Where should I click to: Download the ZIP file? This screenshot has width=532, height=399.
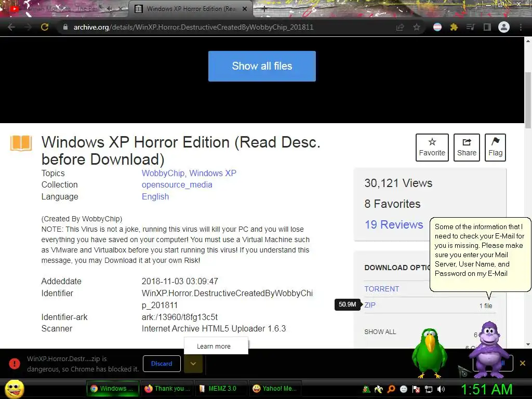[x=370, y=304]
